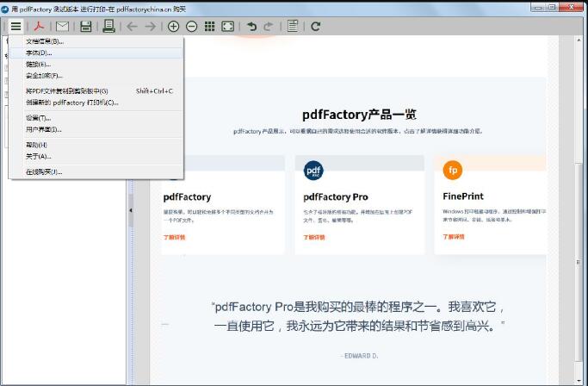Click the EDWARD D. quote attribution
The height and width of the screenshot is (386, 588).
point(360,356)
